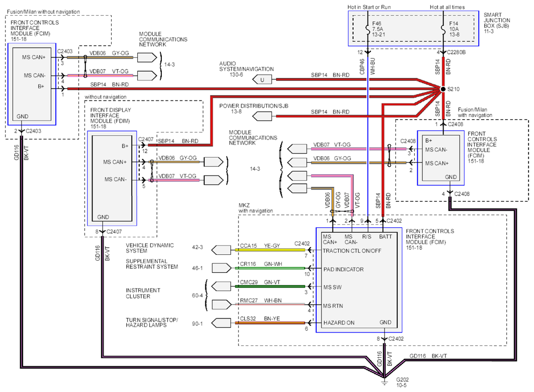The height and width of the screenshot is (392, 534).
Task: Click the MS SW pin label
Action: [x=332, y=287]
